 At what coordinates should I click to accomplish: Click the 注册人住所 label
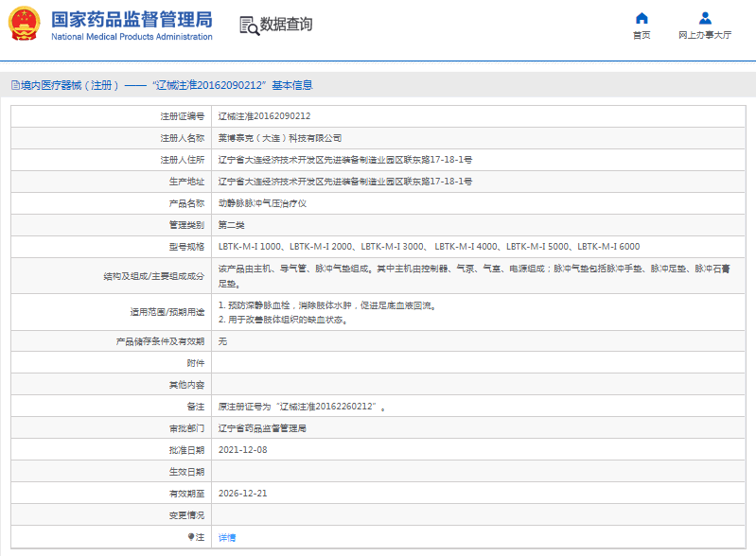[x=183, y=160]
